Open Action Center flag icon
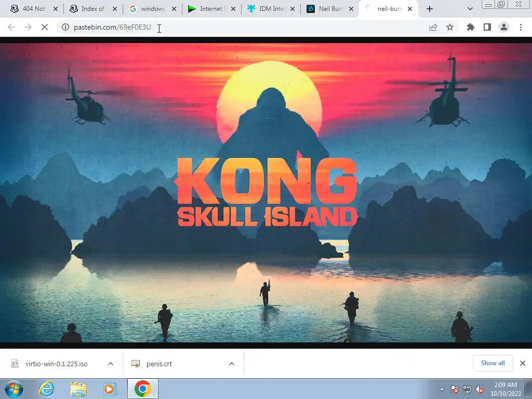 click(455, 390)
